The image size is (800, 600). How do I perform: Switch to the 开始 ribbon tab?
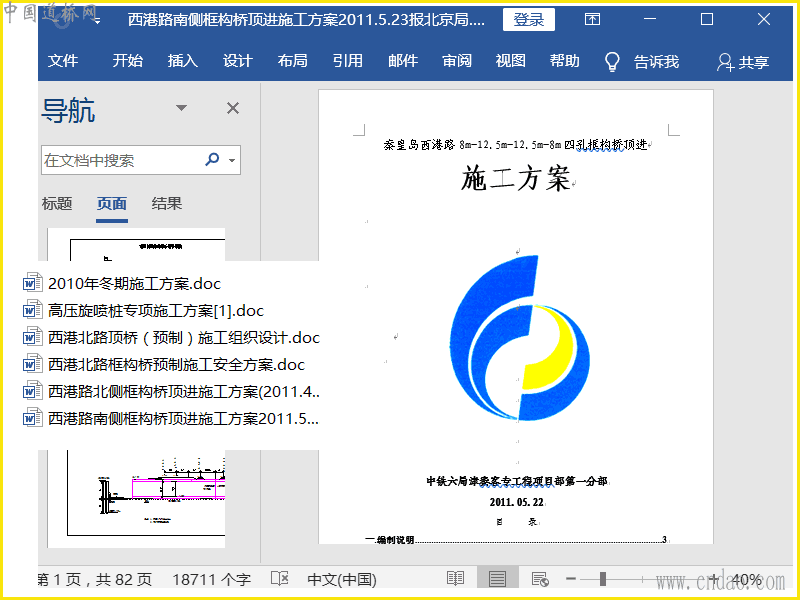coord(128,61)
